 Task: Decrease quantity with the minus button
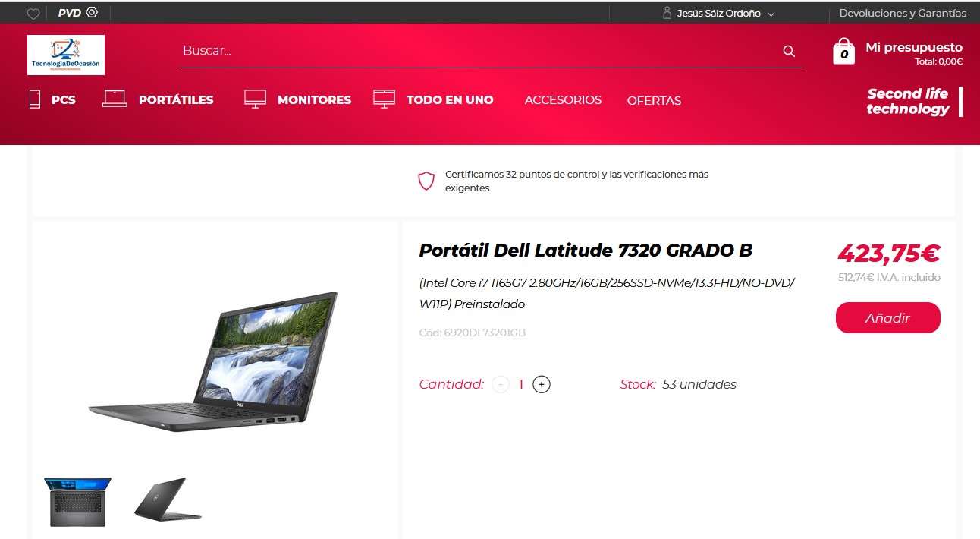coord(501,384)
